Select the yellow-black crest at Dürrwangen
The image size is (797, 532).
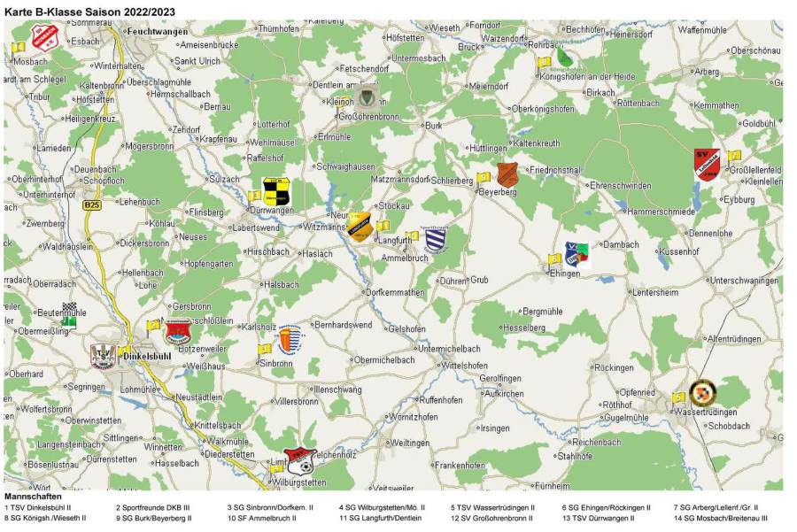pyautogui.click(x=276, y=190)
